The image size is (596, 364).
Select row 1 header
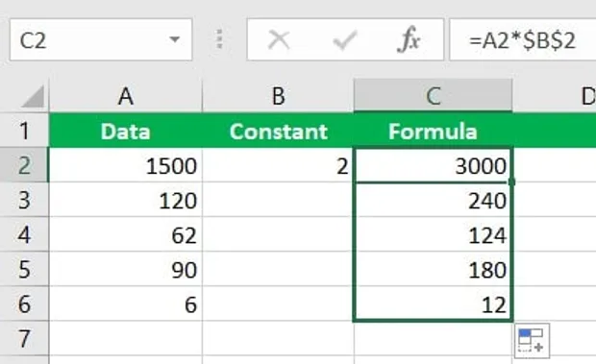24,131
